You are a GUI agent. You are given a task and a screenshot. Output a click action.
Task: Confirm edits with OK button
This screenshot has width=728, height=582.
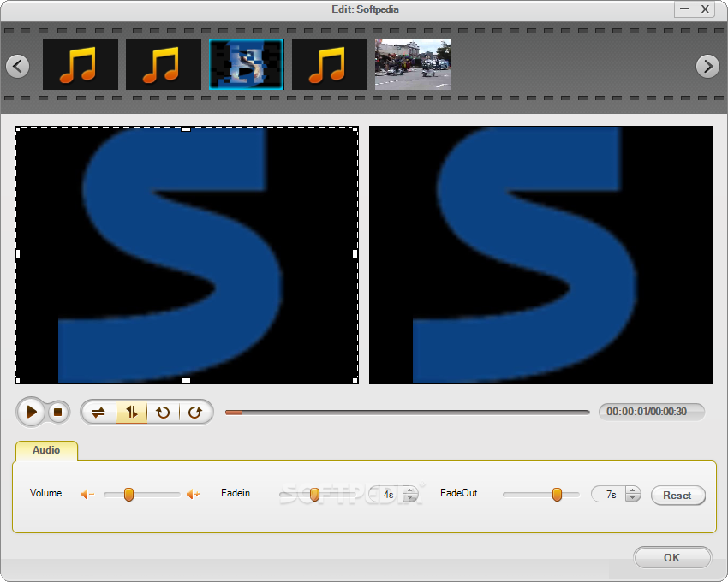click(671, 557)
